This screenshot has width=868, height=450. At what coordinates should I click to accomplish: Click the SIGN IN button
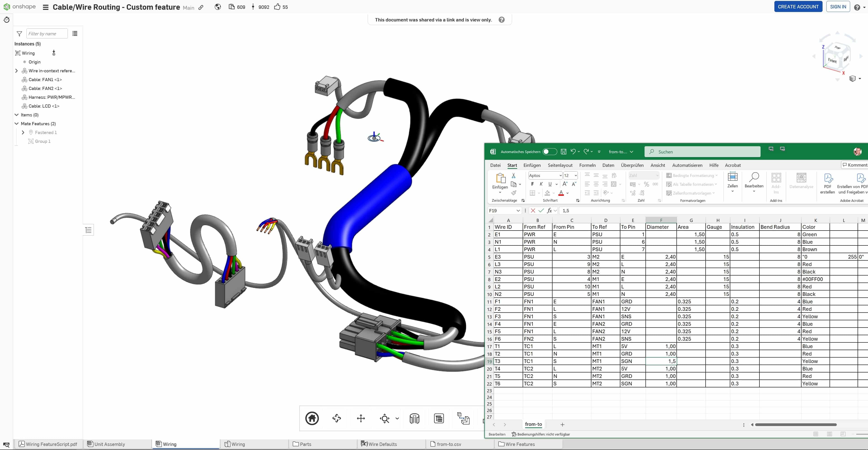838,7
